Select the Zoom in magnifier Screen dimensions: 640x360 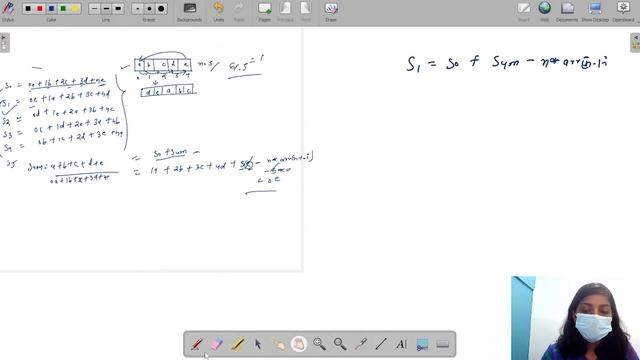[x=319, y=344]
